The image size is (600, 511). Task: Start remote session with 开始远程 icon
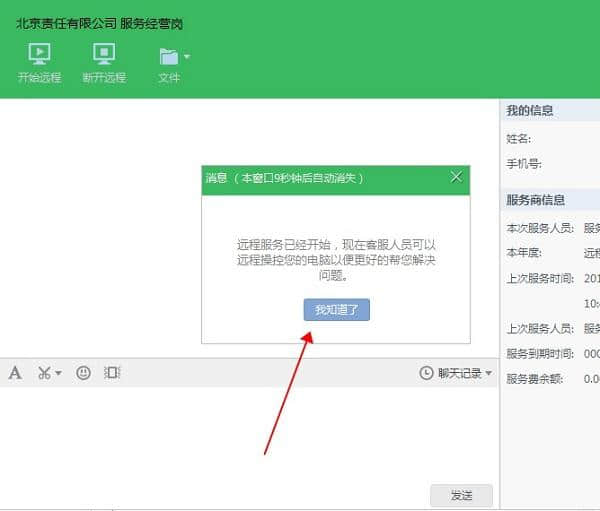tap(39, 54)
